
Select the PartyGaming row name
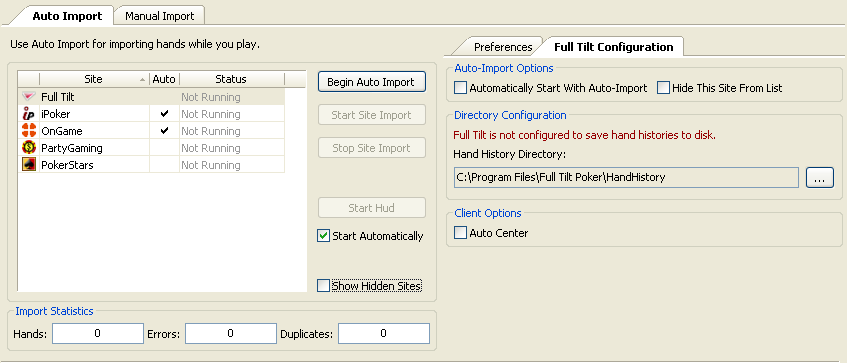pos(72,148)
